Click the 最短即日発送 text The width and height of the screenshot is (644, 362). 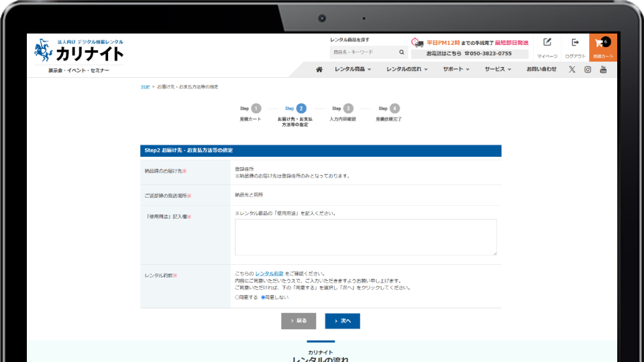(x=511, y=43)
